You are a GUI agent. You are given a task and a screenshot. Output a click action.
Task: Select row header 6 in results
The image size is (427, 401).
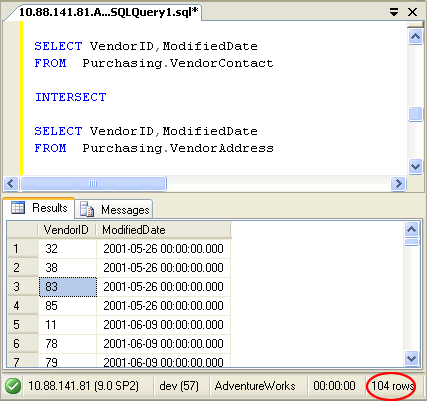[23, 344]
